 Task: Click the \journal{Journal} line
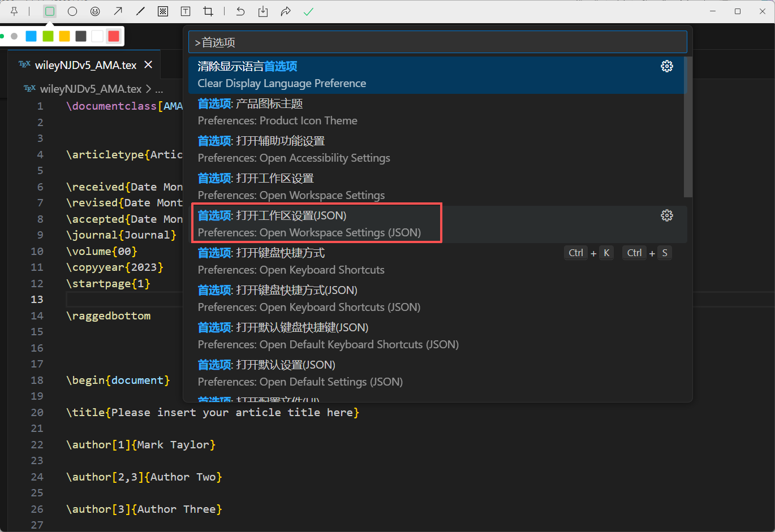click(122, 235)
